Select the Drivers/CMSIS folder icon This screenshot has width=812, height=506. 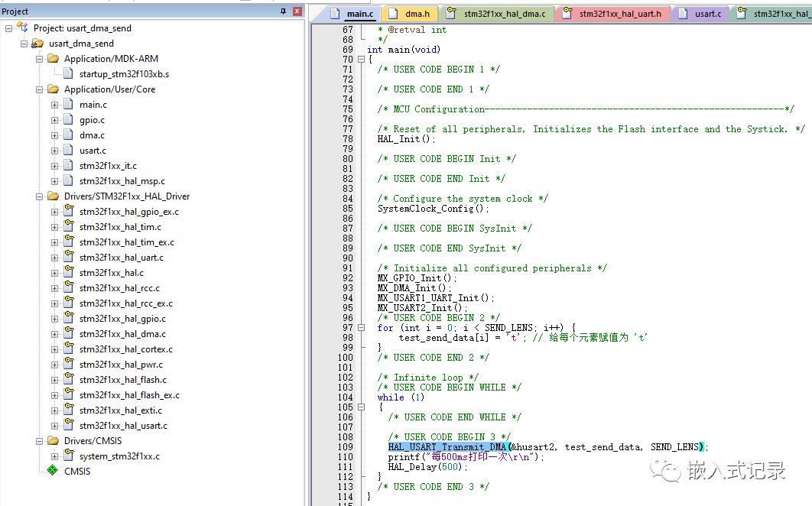[53, 441]
